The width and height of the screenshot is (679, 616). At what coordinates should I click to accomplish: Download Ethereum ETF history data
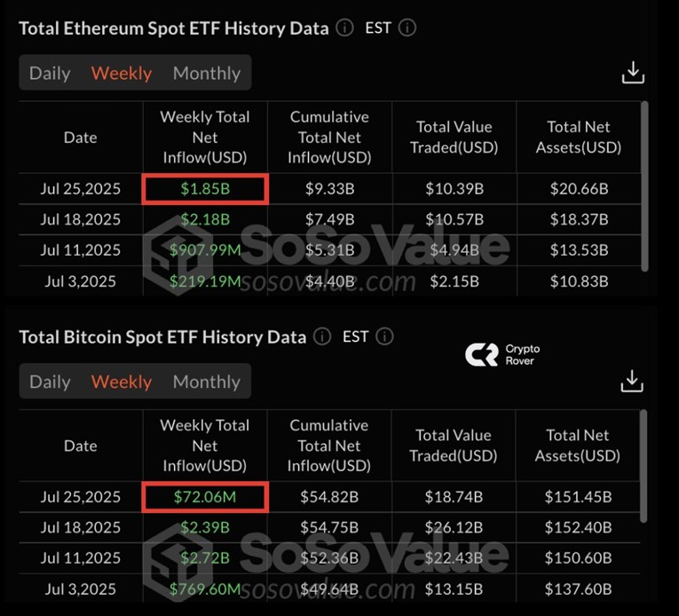click(633, 73)
